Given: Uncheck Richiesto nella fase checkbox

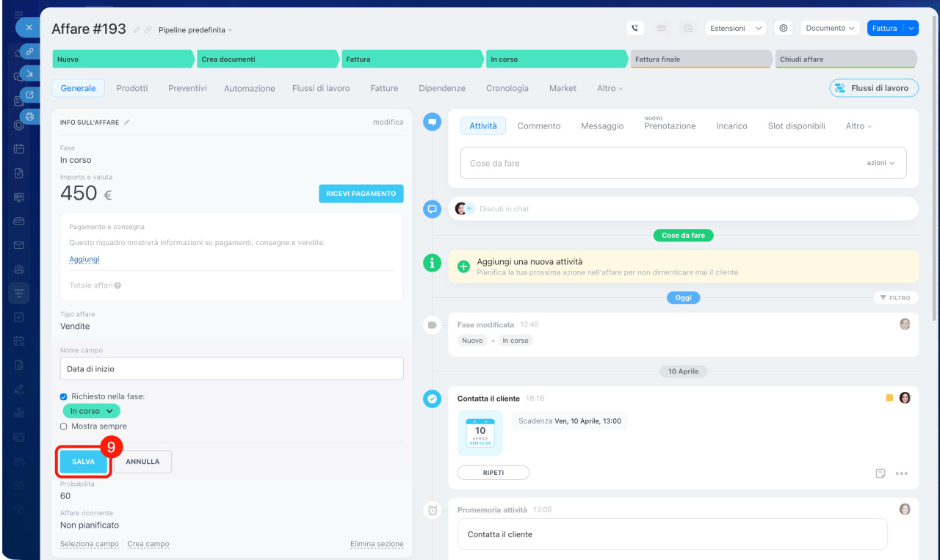Looking at the screenshot, I should tap(64, 396).
